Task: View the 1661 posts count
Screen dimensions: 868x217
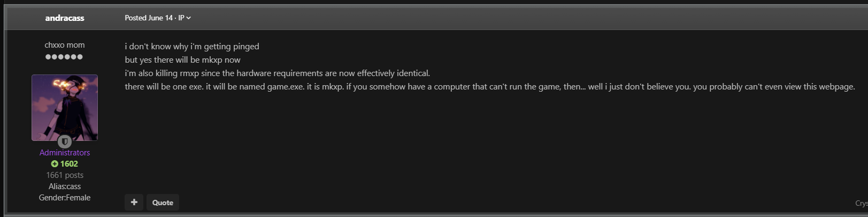Action: (x=65, y=175)
